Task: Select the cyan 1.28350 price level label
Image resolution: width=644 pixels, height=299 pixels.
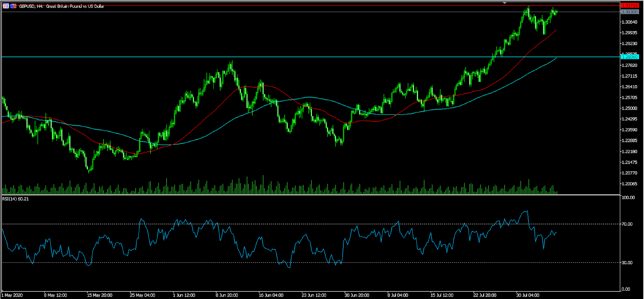Action: (630, 57)
